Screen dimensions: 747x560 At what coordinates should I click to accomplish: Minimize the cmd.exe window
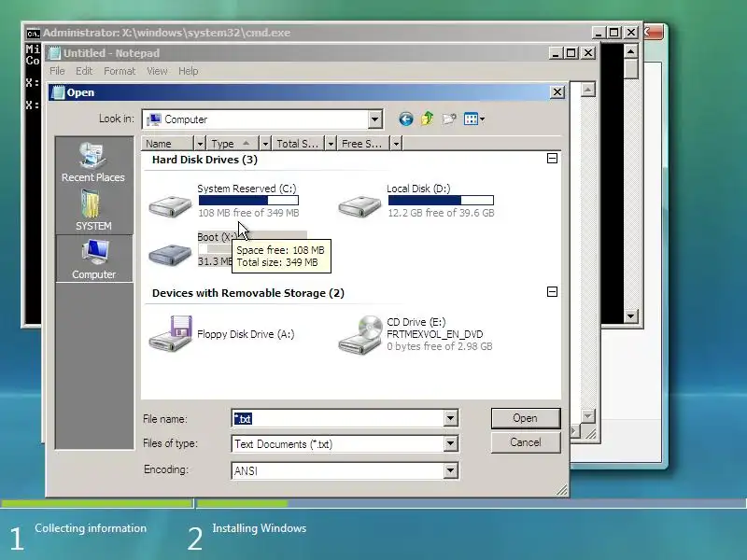click(x=599, y=33)
